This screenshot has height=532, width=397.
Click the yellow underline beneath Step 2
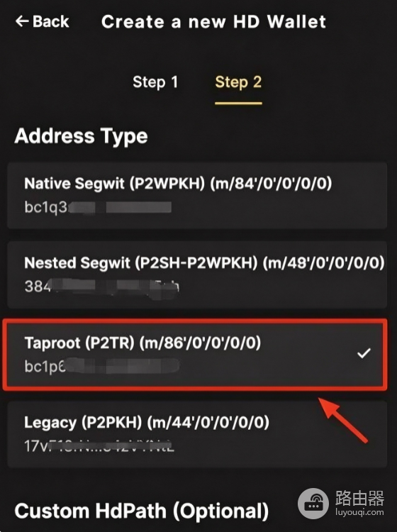click(x=238, y=103)
